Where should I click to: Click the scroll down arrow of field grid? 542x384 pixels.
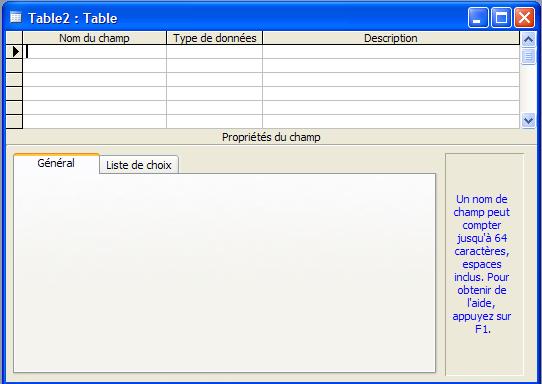(x=528, y=120)
